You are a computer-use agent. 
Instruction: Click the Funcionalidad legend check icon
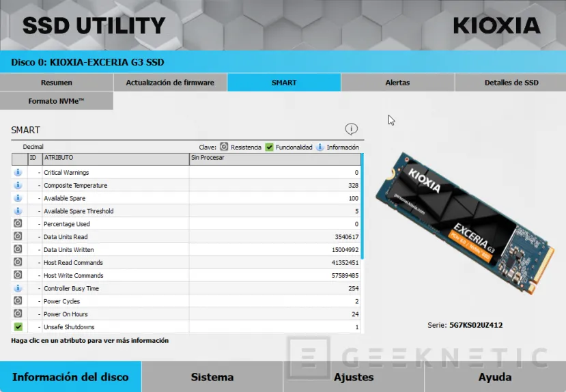pyautogui.click(x=269, y=147)
